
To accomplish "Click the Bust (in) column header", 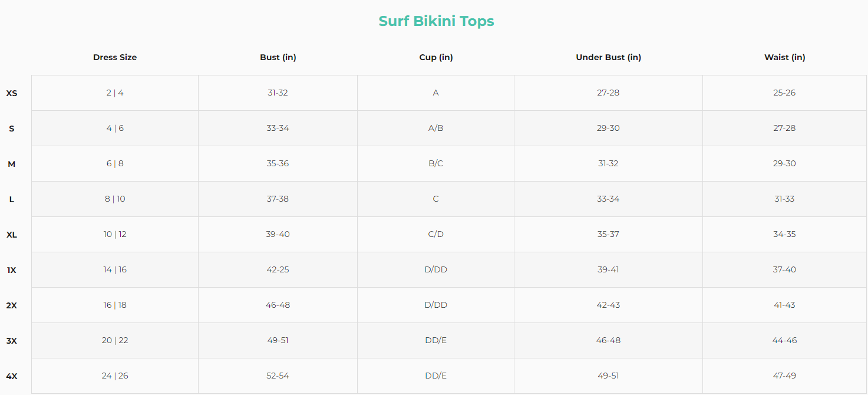I will [278, 57].
